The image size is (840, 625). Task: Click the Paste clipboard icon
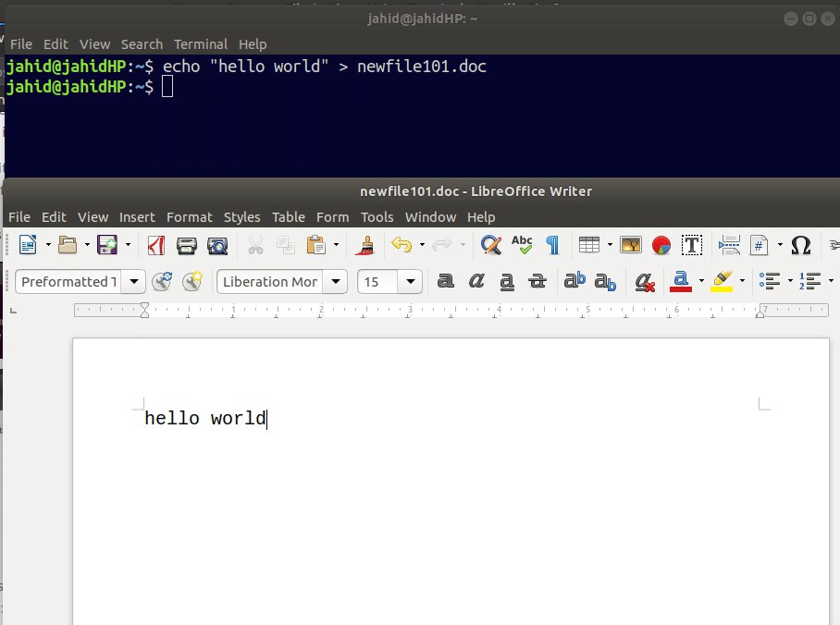coord(316,245)
